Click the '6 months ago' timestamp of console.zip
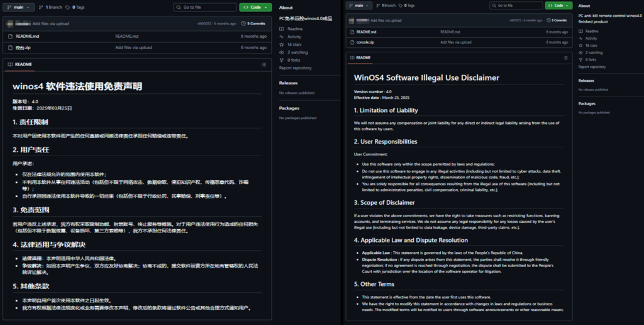 point(557,42)
